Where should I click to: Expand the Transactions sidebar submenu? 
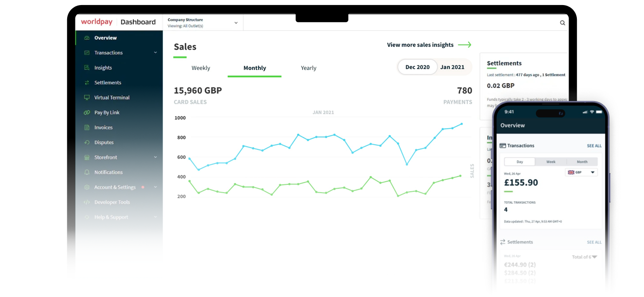pyautogui.click(x=155, y=53)
